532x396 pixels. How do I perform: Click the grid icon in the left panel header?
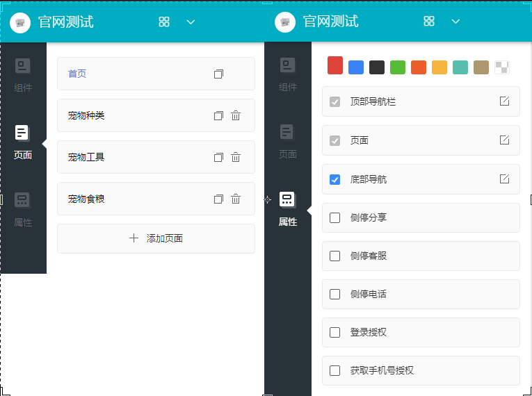pyautogui.click(x=164, y=22)
